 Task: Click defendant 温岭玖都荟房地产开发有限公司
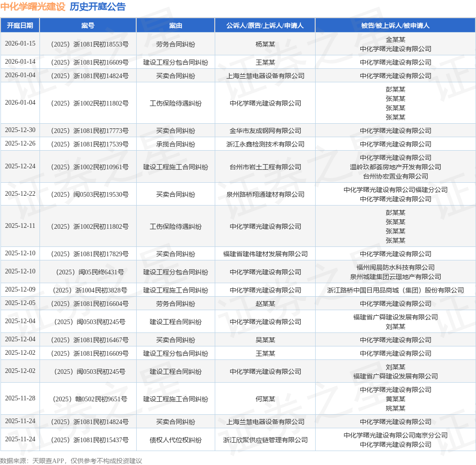[x=396, y=167]
